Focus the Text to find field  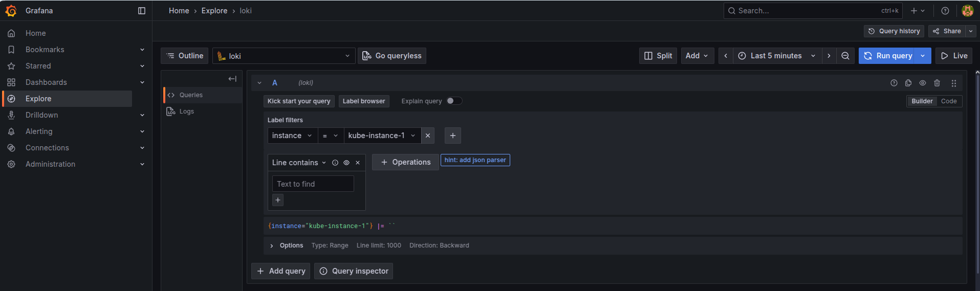point(313,184)
